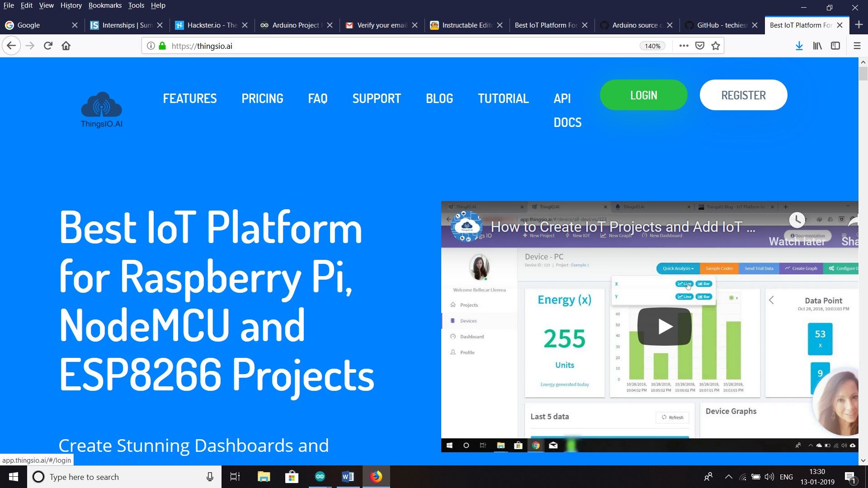The height and width of the screenshot is (488, 868).
Task: Toggle the Firefox sidebar view
Action: 835,46
